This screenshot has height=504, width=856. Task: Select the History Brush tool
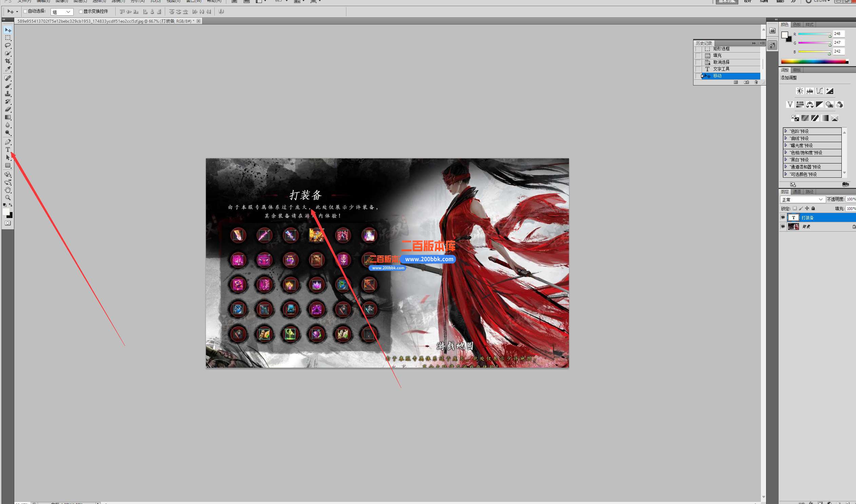(8, 101)
